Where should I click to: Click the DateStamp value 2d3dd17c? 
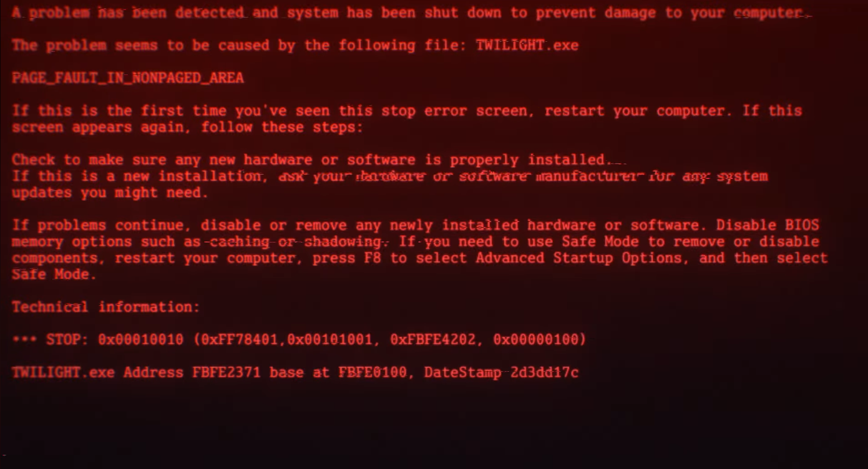[x=545, y=372]
